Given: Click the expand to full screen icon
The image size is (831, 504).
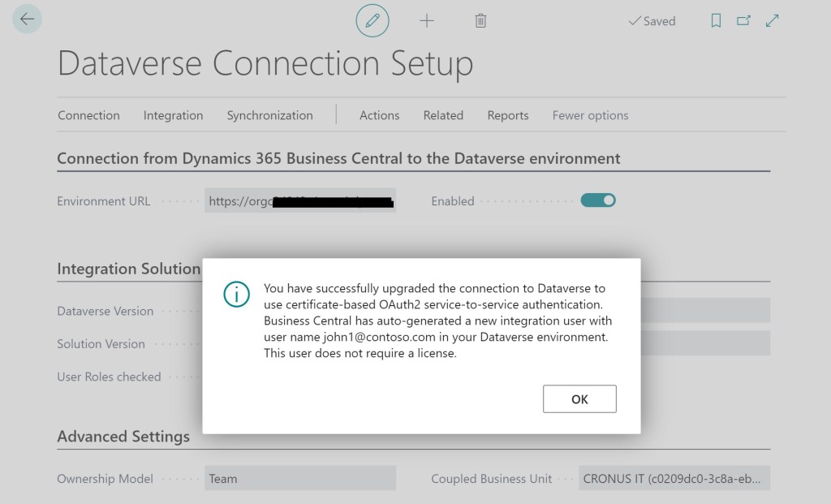Looking at the screenshot, I should tap(773, 21).
